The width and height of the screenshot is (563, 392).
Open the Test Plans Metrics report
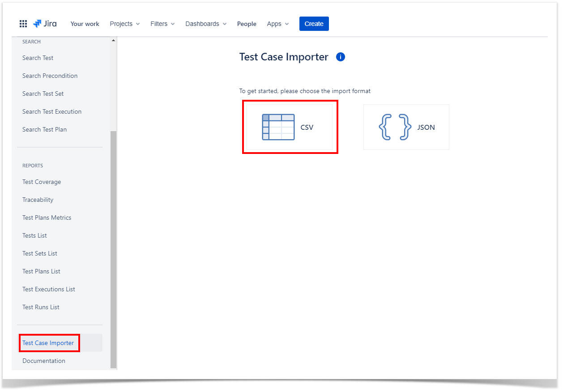(x=47, y=217)
